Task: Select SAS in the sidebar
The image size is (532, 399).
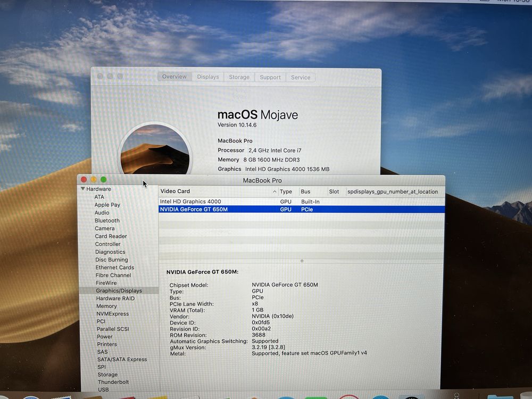Action: 103,352
